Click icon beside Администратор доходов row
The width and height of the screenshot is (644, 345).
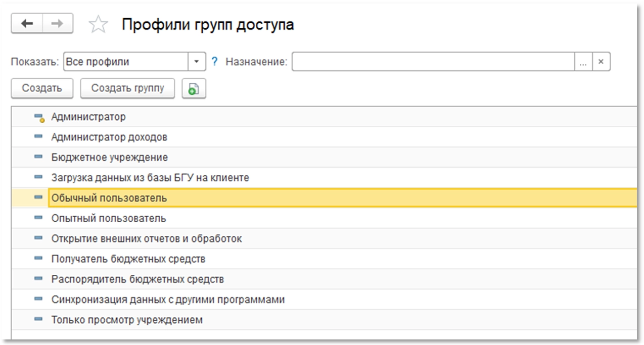click(38, 137)
